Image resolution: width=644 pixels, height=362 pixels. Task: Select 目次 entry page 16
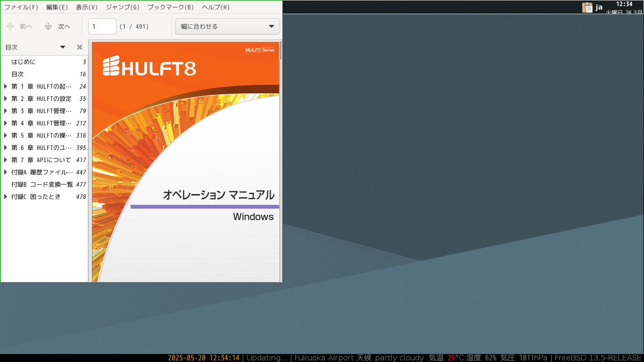click(44, 74)
